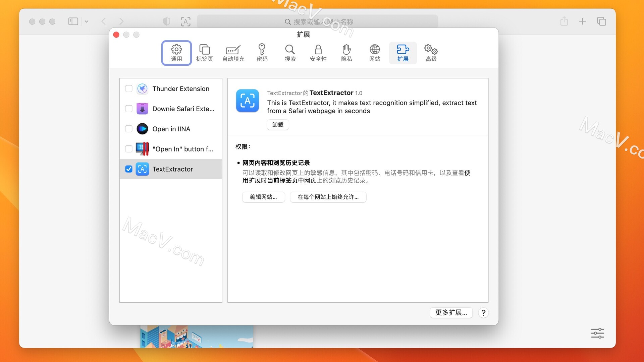Click the Downie Safari extension icon
The image size is (644, 362).
pos(142,109)
